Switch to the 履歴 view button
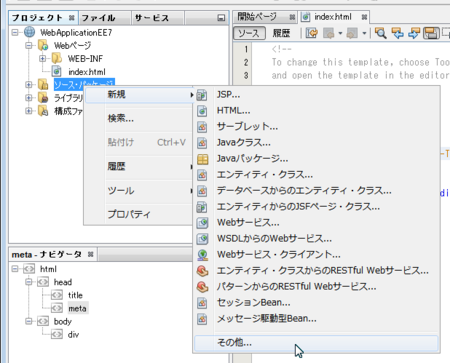 click(x=281, y=33)
